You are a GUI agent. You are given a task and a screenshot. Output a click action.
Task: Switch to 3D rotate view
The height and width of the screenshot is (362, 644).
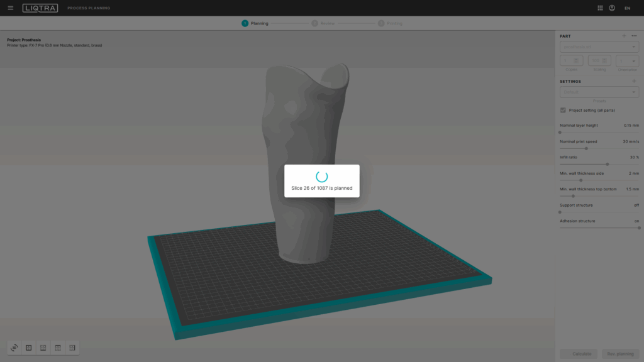(14, 348)
